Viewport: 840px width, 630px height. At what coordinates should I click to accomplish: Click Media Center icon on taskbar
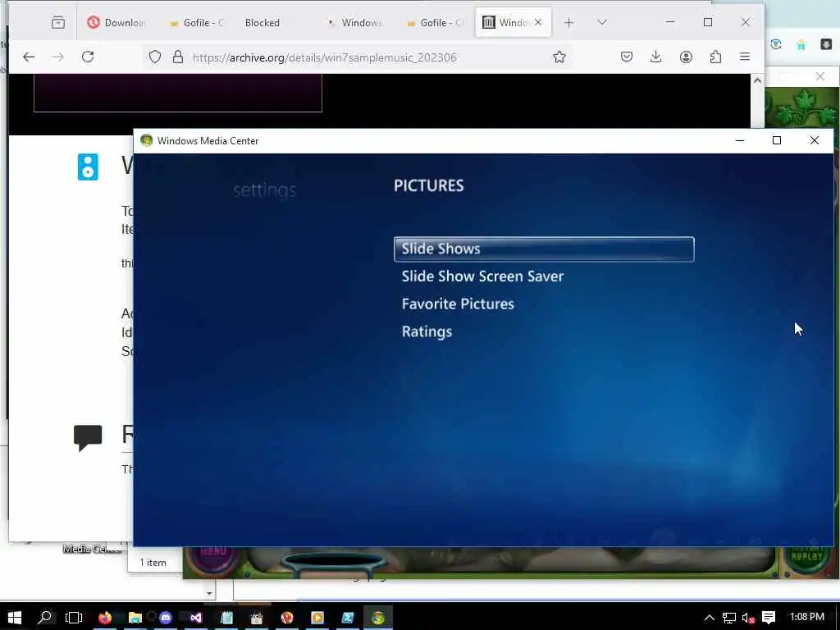pyautogui.click(x=378, y=617)
